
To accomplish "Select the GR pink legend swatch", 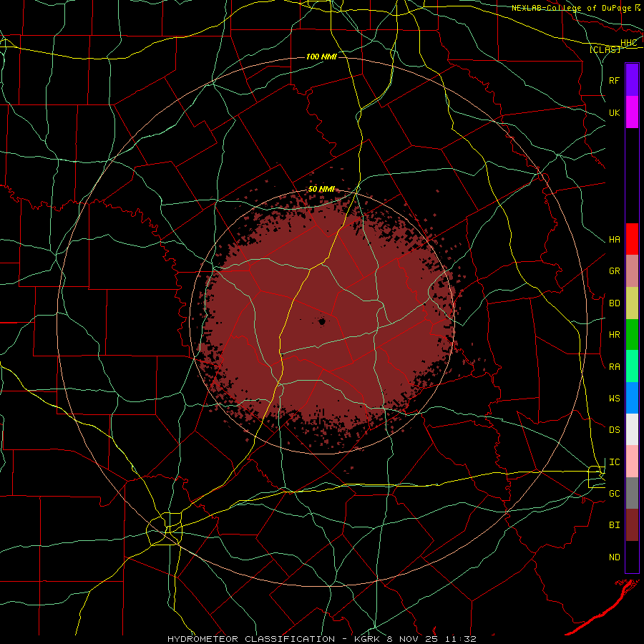I will pos(632,271).
